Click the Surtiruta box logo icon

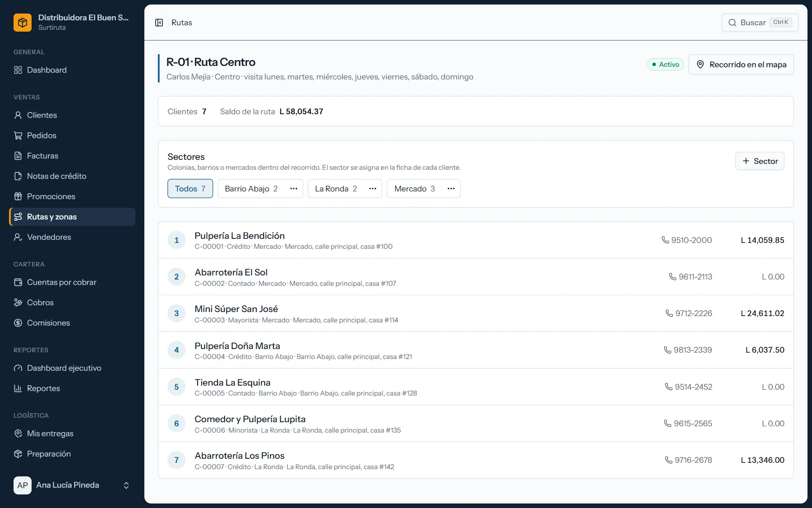(23, 23)
